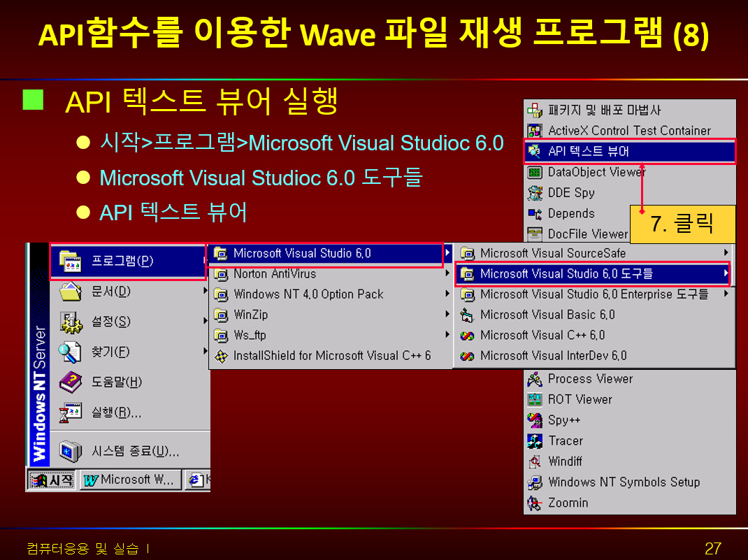The image size is (748, 560).
Task: Expand the Visual Studio 6.0 도구들 arrow
Action: pos(726,273)
